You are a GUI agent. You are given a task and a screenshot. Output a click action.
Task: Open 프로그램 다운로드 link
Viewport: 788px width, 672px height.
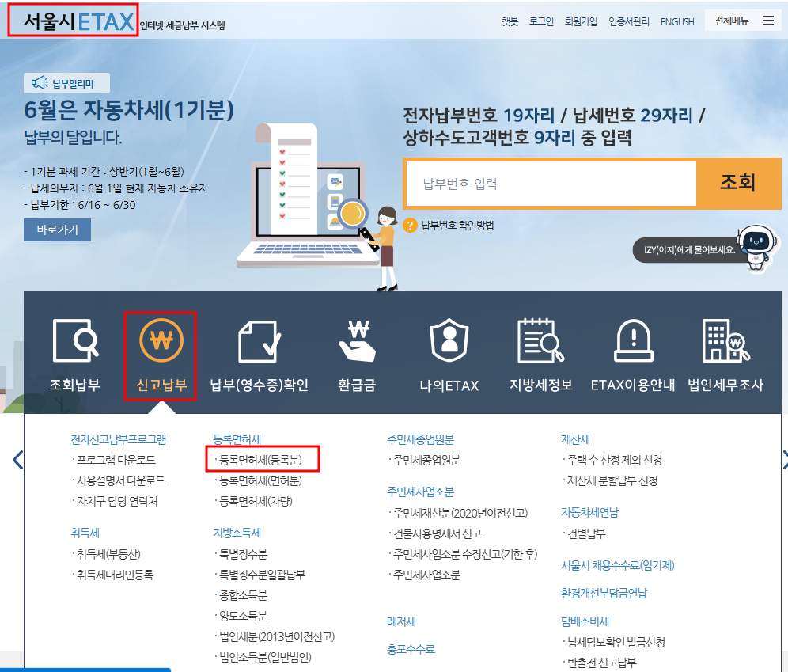click(116, 460)
